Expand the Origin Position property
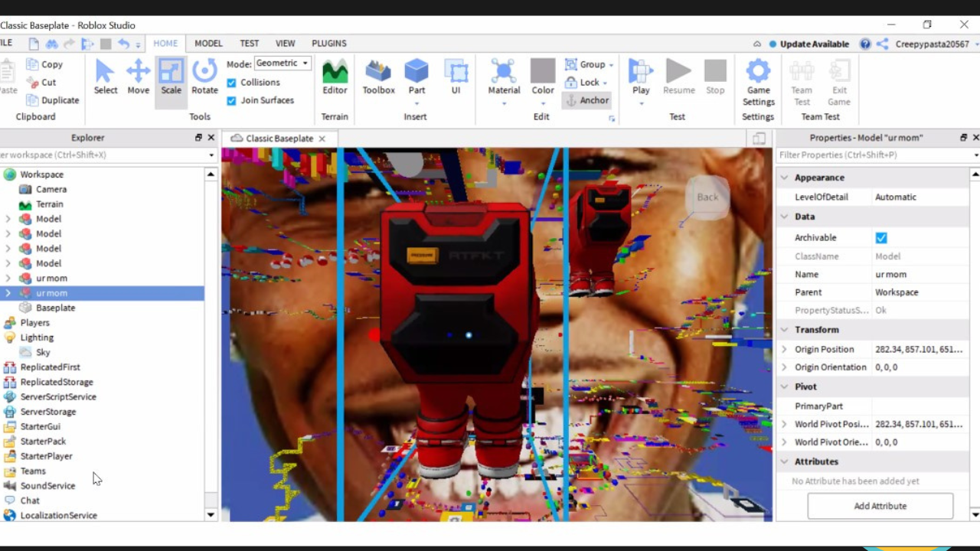Image resolution: width=980 pixels, height=551 pixels. click(x=784, y=350)
